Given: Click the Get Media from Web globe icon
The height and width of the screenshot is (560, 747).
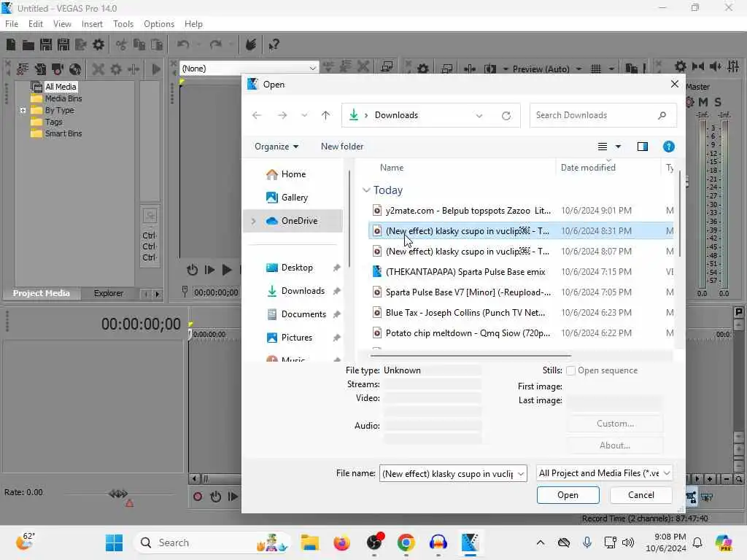Looking at the screenshot, I should click(75, 69).
